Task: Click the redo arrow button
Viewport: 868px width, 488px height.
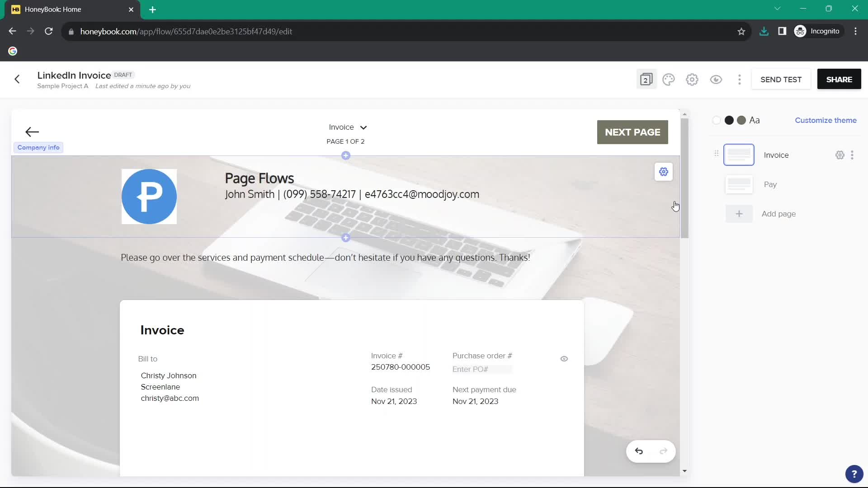Action: [663, 451]
